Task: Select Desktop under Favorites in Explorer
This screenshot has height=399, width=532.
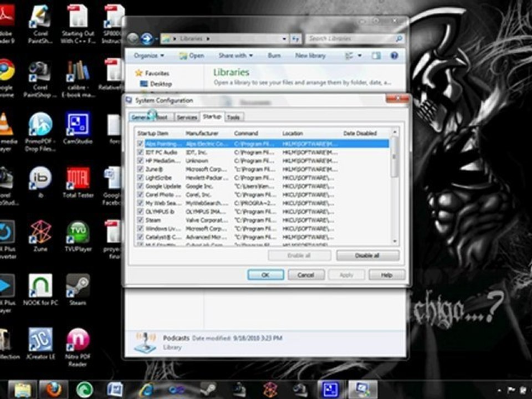Action: 156,84
